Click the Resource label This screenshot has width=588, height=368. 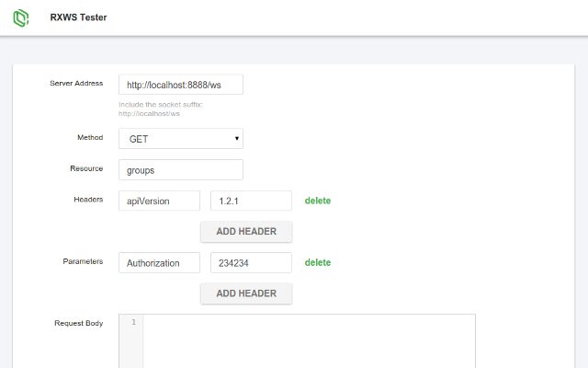coord(86,168)
